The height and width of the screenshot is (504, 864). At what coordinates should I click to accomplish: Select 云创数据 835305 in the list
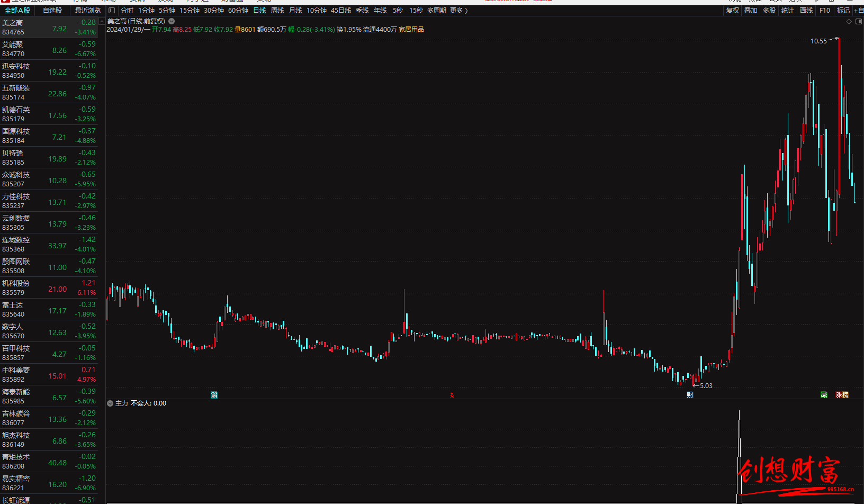pos(49,223)
